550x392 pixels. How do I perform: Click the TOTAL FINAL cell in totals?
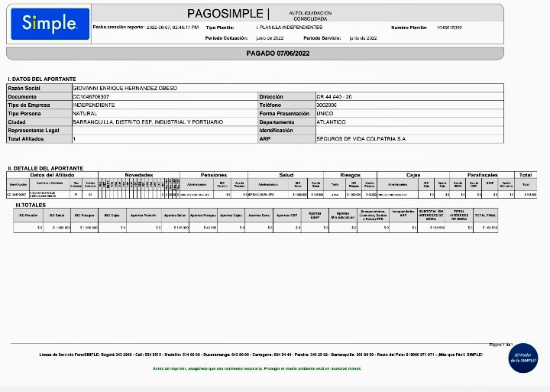tap(485, 215)
